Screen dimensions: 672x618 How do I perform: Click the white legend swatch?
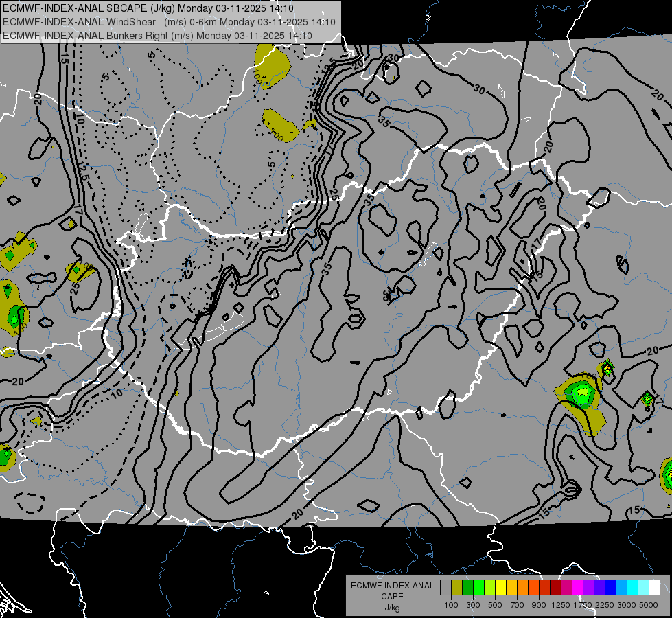click(654, 588)
